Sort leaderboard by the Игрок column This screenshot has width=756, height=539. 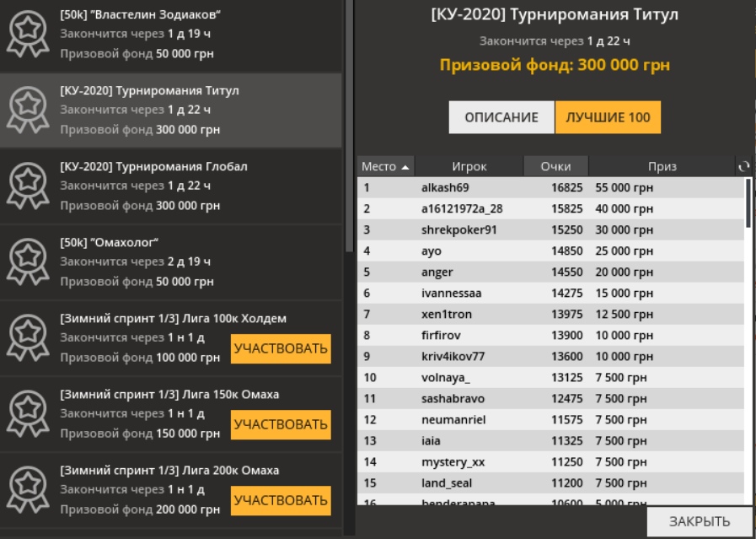pos(469,167)
